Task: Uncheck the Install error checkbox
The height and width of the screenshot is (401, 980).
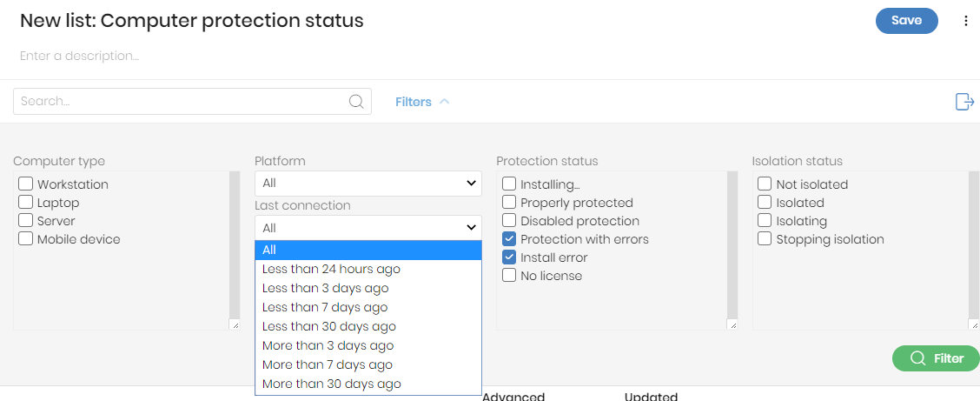Action: 509,257
